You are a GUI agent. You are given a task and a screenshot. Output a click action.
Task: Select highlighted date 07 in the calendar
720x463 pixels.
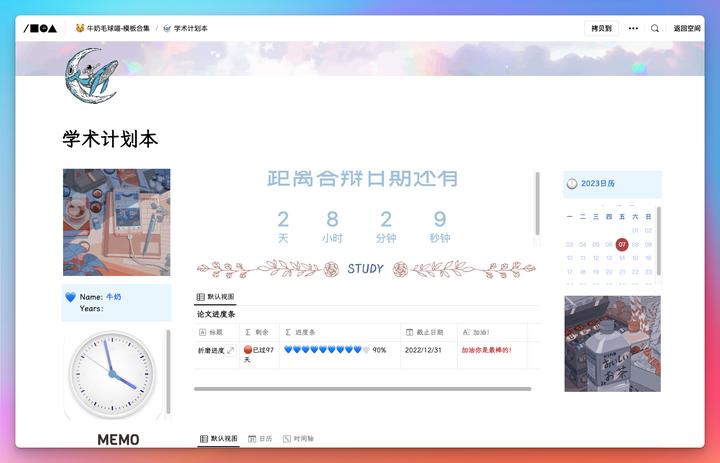pyautogui.click(x=622, y=244)
